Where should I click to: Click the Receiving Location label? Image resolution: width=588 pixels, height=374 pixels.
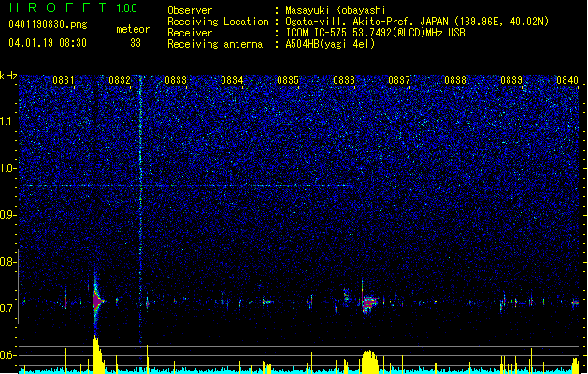[x=218, y=22]
